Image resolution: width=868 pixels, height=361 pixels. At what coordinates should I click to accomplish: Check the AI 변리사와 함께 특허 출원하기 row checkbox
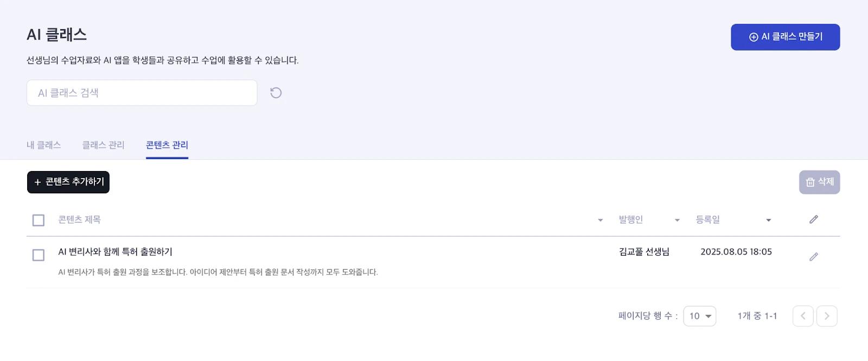(x=39, y=255)
